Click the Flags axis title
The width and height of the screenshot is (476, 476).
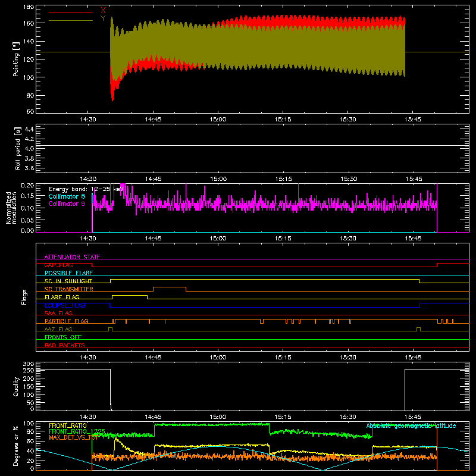tap(24, 297)
